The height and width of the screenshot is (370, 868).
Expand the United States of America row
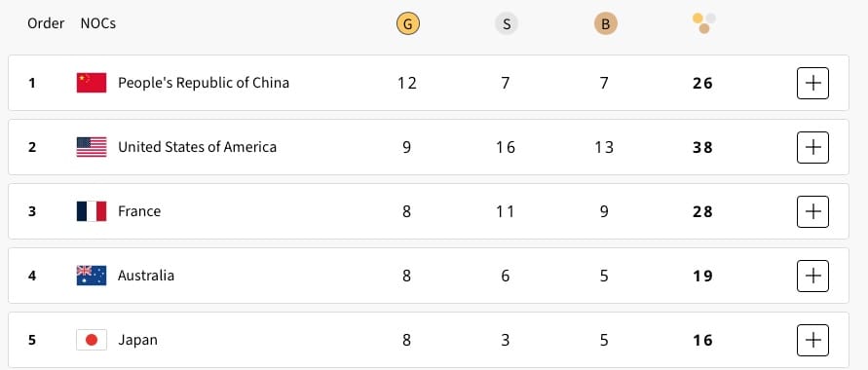(x=812, y=147)
